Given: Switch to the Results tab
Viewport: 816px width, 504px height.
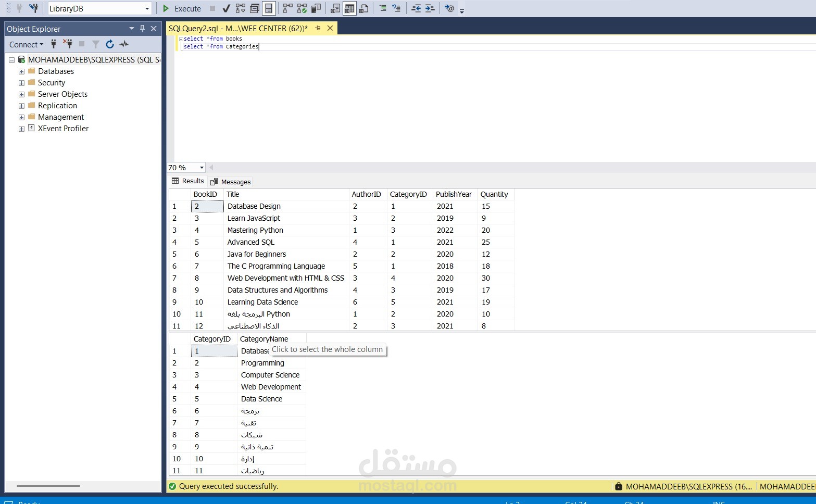Looking at the screenshot, I should [x=188, y=181].
